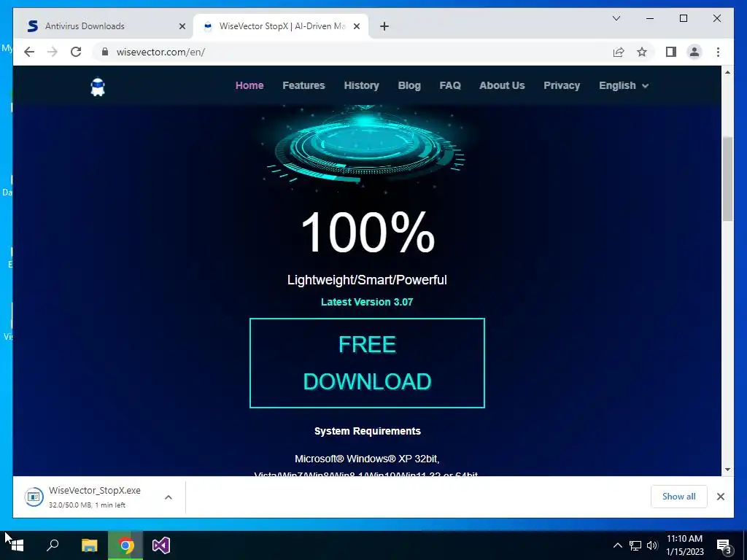Viewport: 747px width, 560px height.
Task: Click the WiseVector_StopX.exe file icon
Action: 34,497
